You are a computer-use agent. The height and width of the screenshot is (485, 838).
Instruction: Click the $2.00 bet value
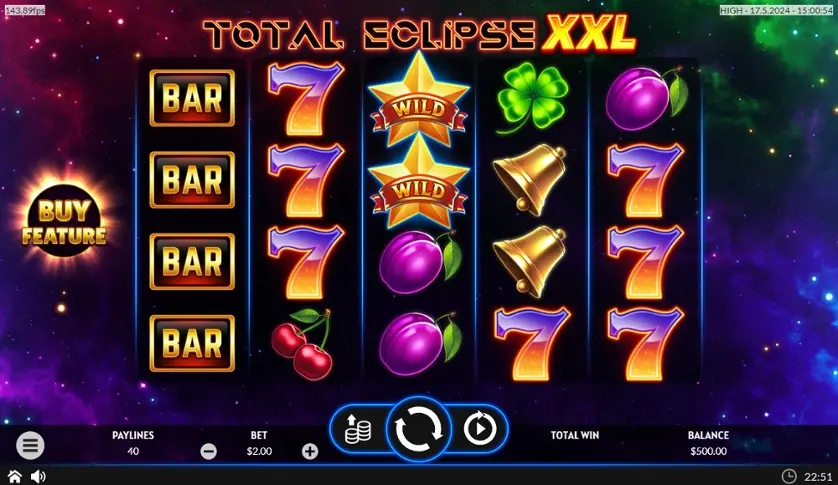(259, 451)
